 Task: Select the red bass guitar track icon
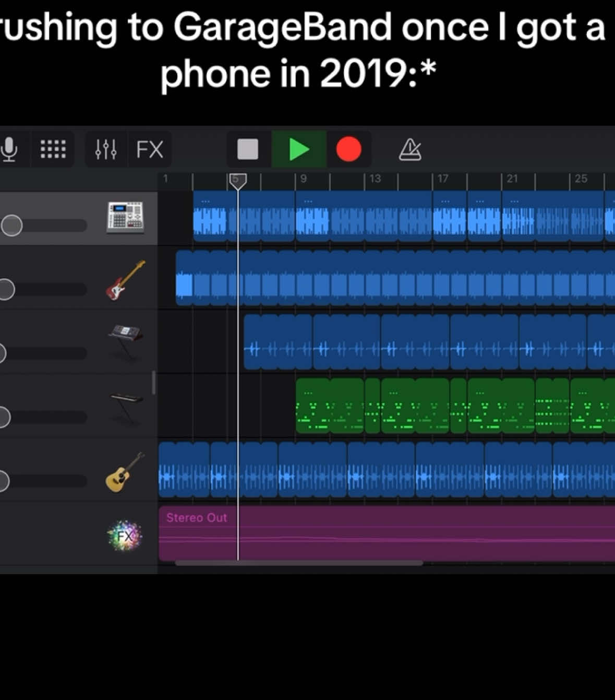tap(125, 281)
